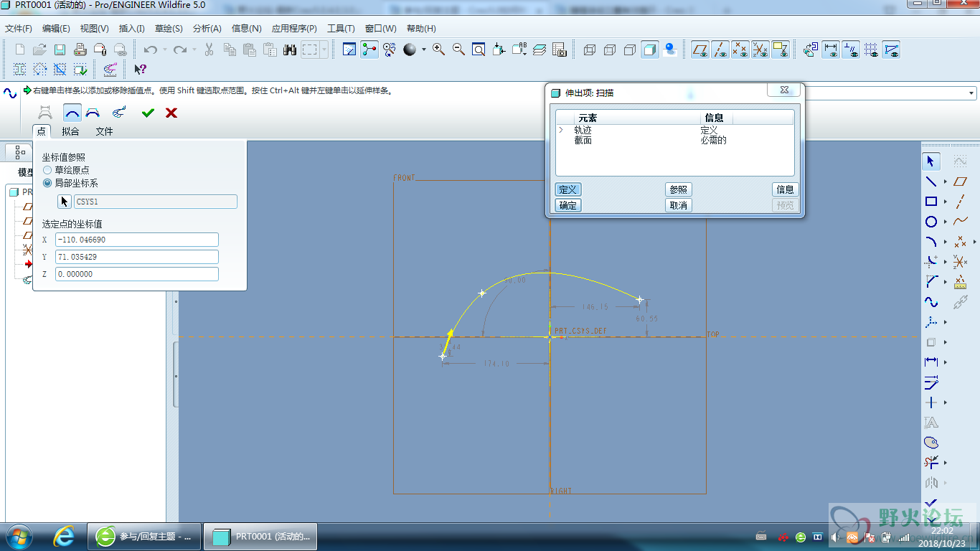The image size is (980, 551).
Task: Click the 取消 button in sweep dialog
Action: point(678,205)
